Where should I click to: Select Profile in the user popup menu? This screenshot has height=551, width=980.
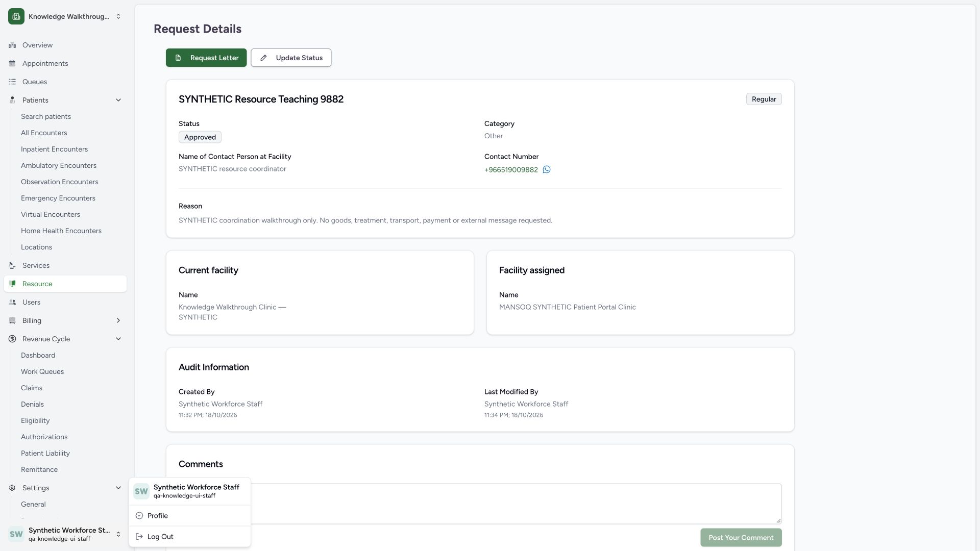[190, 516]
